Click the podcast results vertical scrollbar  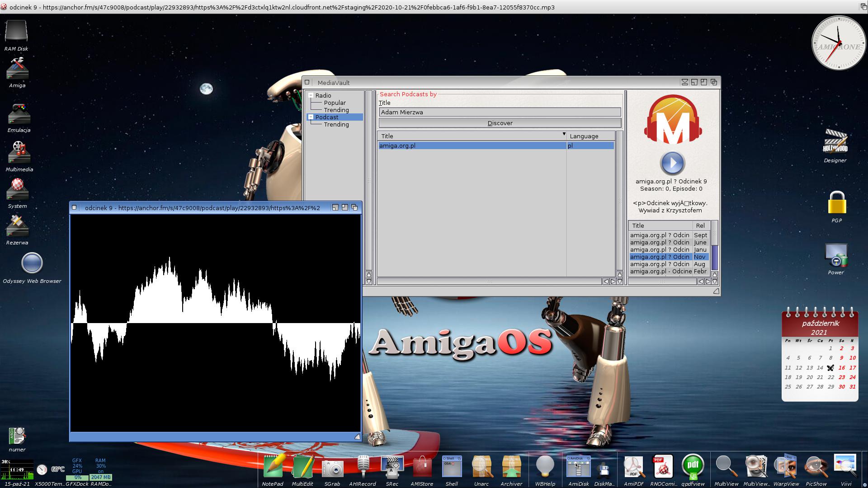pyautogui.click(x=619, y=201)
